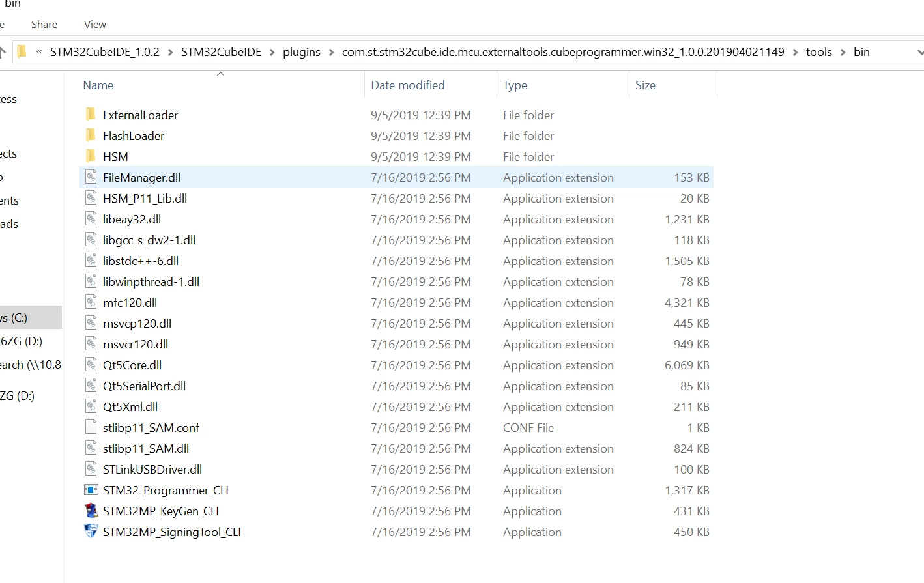
Task: Click the ExternalLoader folder icon
Action: point(91,115)
